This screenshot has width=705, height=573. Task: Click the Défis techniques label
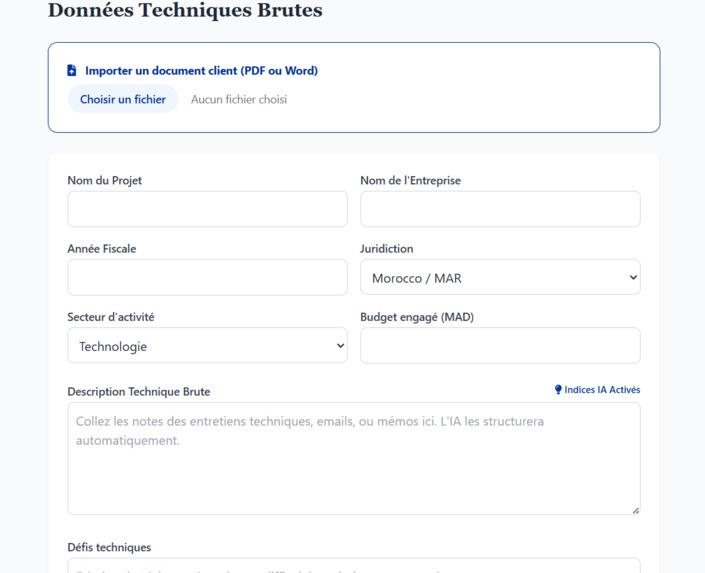[x=109, y=547]
